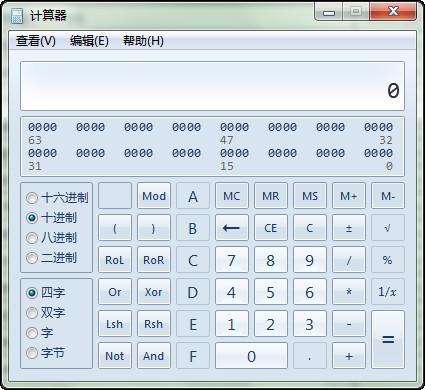
Task: Click the bit group above label 63
Action: 42,127
